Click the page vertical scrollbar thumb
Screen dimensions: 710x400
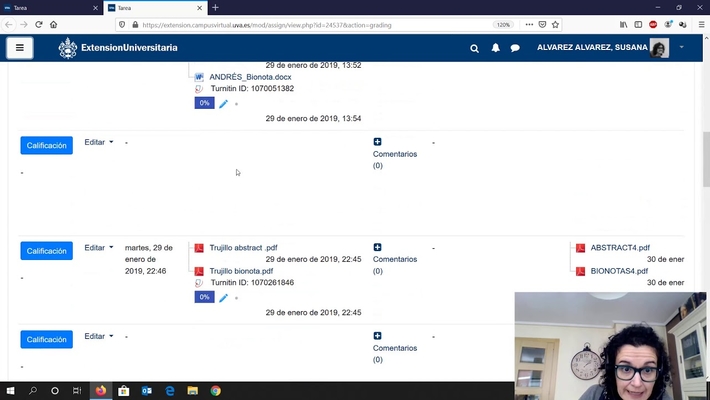[x=706, y=160]
